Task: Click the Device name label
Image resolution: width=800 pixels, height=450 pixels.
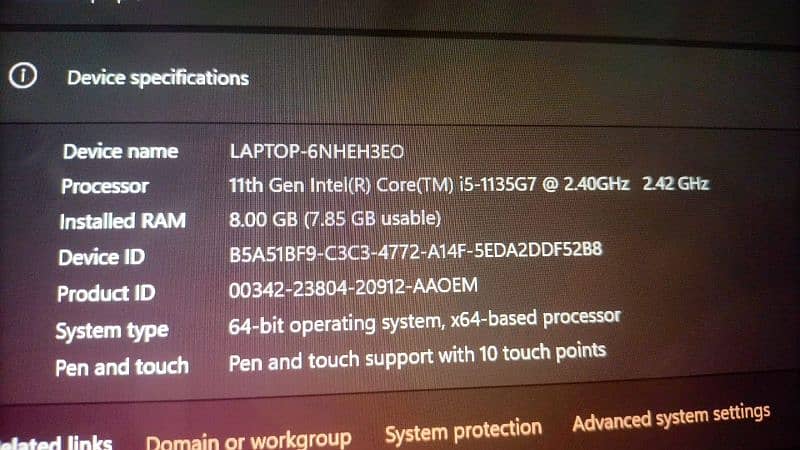Action: point(120,152)
